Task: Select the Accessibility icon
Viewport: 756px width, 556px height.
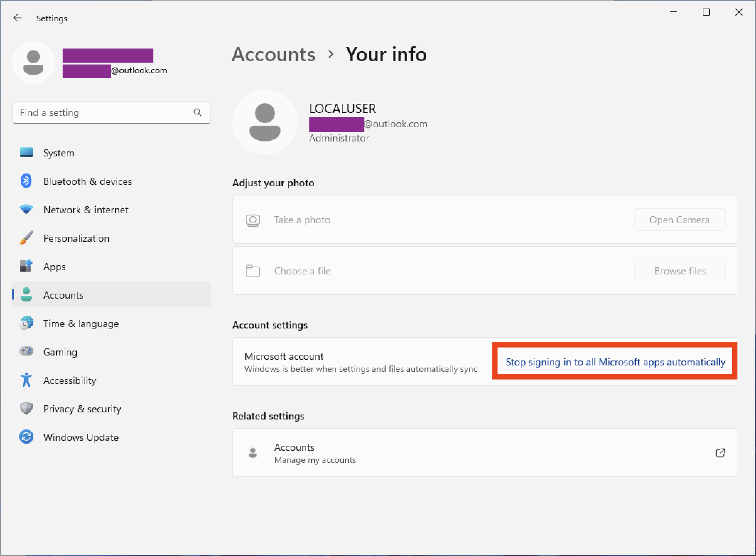Action: tap(26, 380)
